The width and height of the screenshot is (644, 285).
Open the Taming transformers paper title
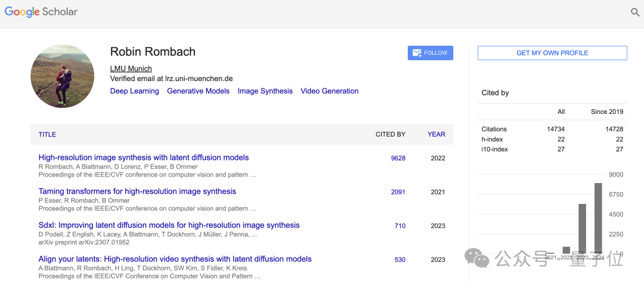click(x=137, y=191)
